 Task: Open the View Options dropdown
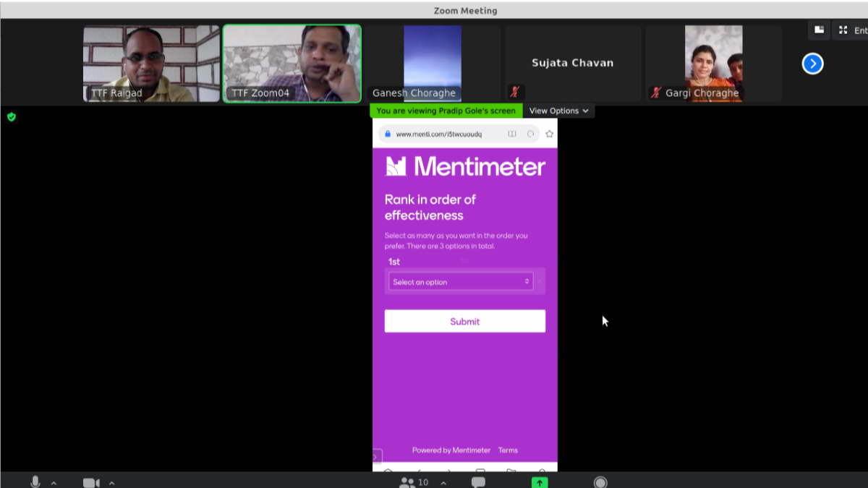(558, 111)
